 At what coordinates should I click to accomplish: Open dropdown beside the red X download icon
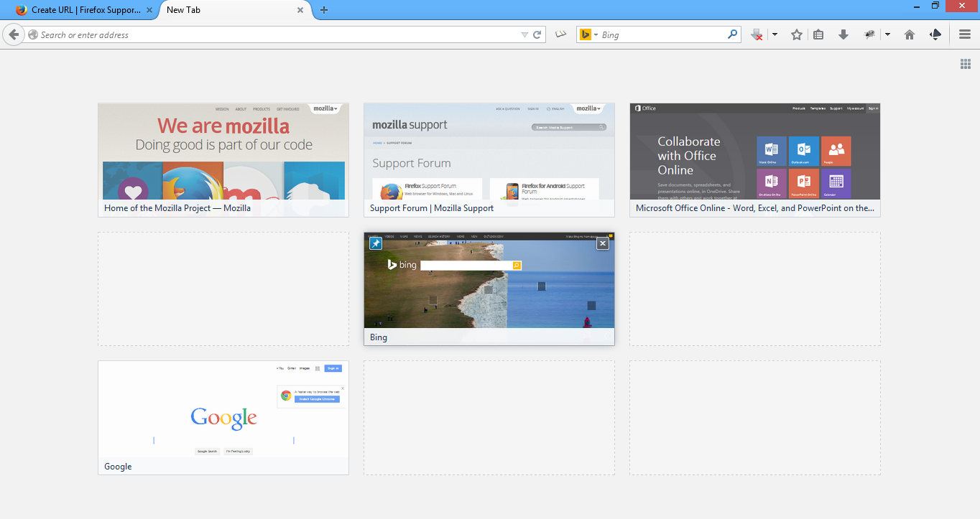pyautogui.click(x=775, y=34)
